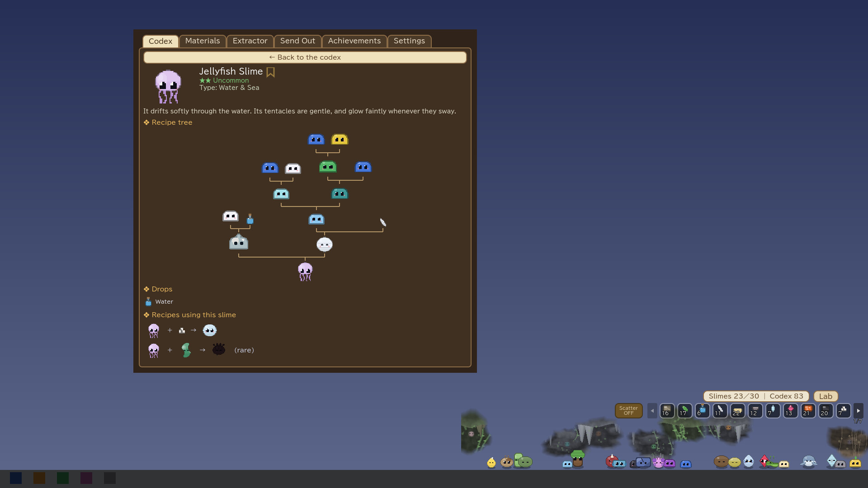Toggle bookmark for Jellyfish Slime
Viewport: 868px width, 488px height.
tap(270, 72)
